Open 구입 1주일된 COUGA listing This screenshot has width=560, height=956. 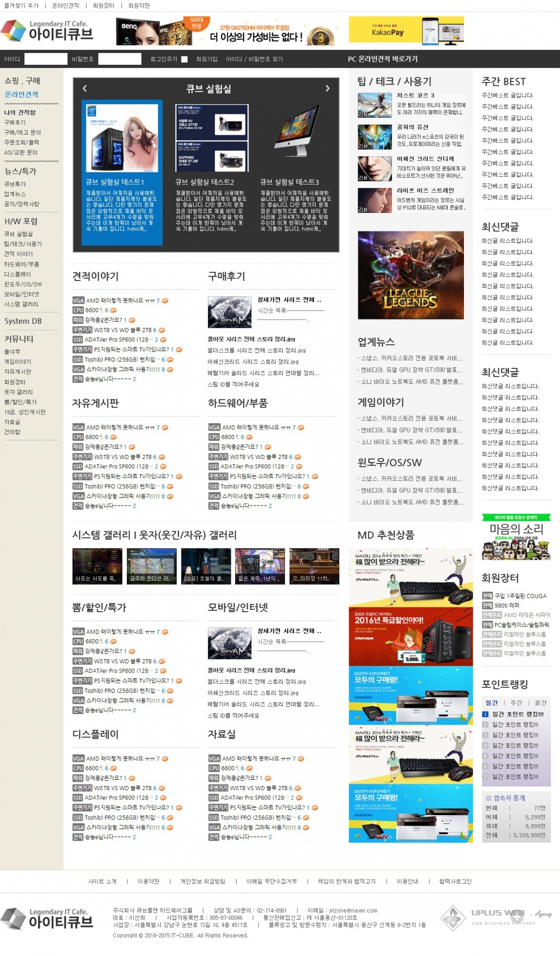520,596
